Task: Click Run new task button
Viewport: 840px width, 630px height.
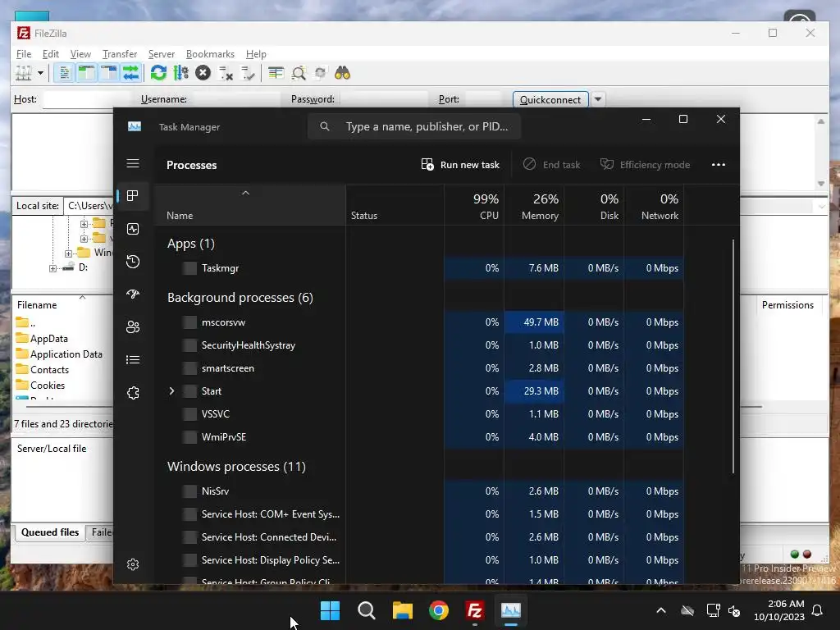Action: [x=460, y=164]
